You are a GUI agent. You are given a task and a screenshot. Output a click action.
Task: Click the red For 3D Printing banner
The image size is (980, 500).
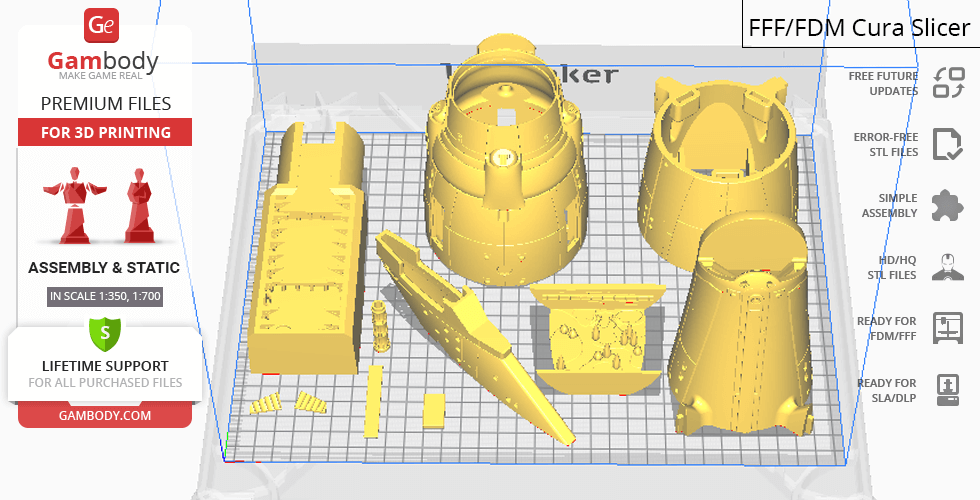tap(104, 133)
